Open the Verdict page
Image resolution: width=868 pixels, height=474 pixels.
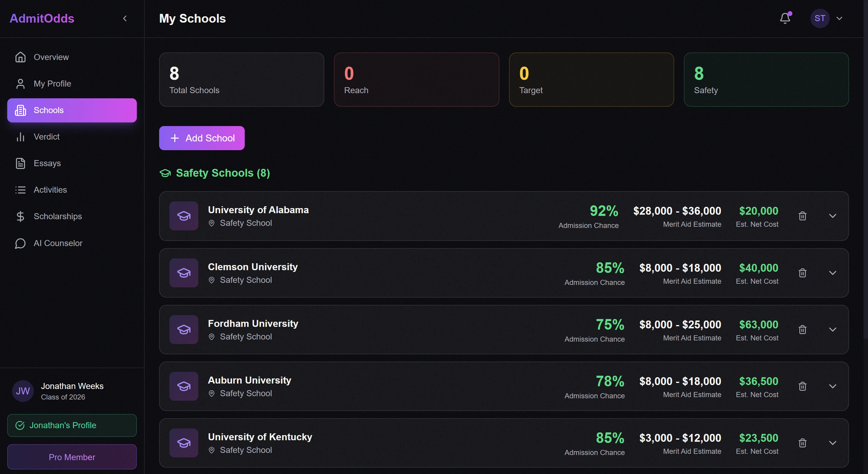click(46, 137)
